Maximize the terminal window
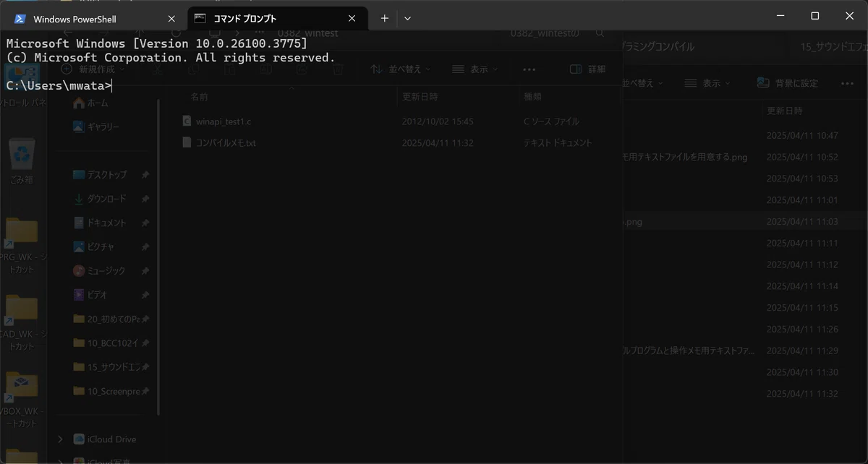 tap(815, 15)
